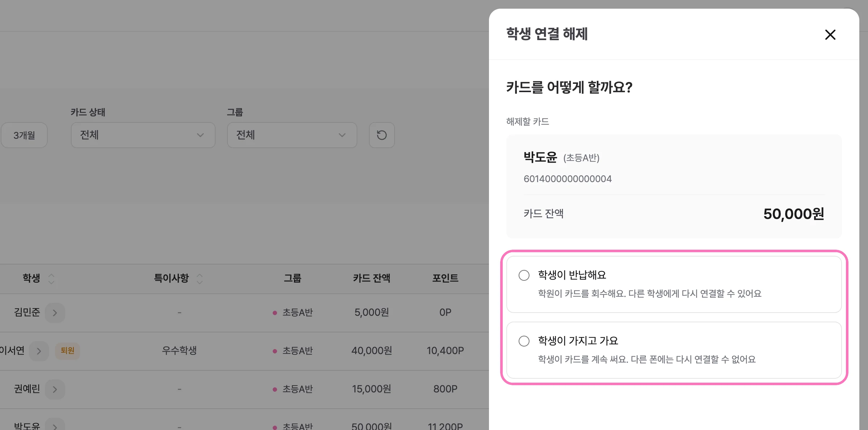The image size is (868, 430).
Task: Click the 40,000원 balance for 이서연
Action: [372, 351]
